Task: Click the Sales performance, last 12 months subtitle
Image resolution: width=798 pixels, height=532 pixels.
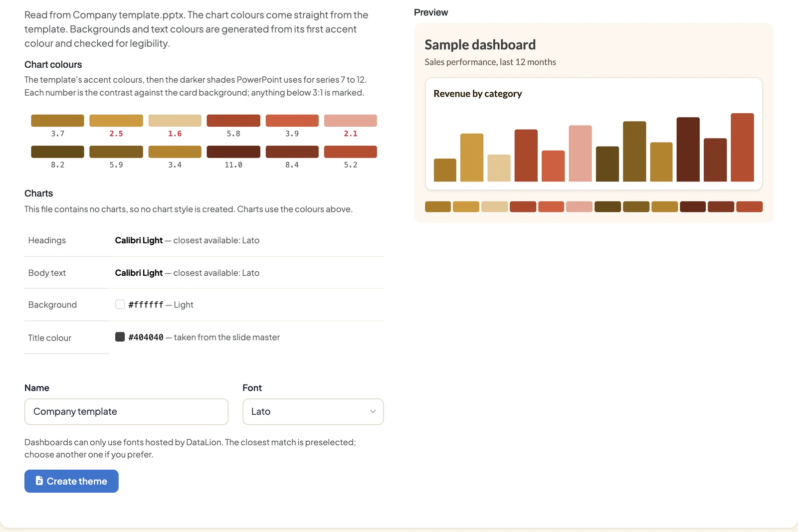Action: (x=490, y=62)
